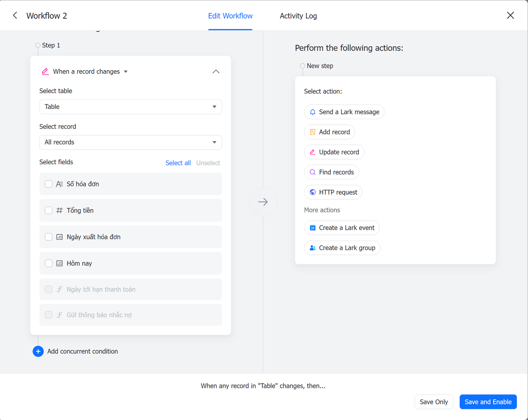Click the Workflow 2 title
528x420 pixels.
(x=47, y=16)
